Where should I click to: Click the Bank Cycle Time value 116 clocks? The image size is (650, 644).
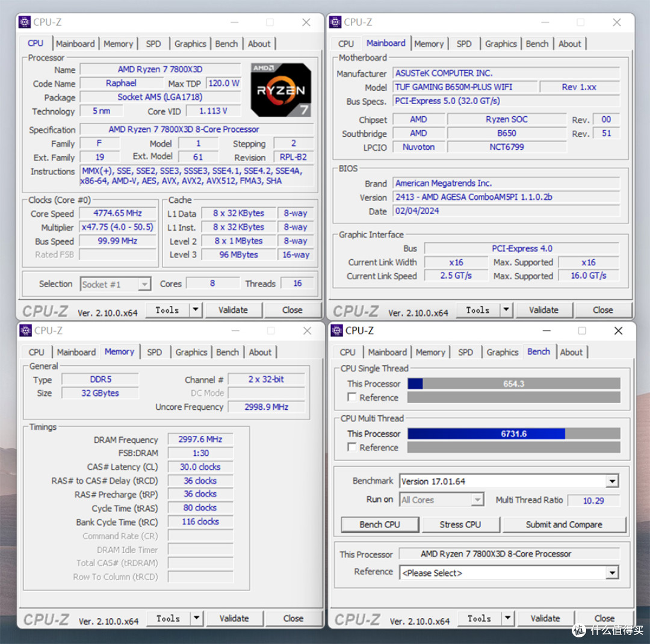[x=200, y=522]
